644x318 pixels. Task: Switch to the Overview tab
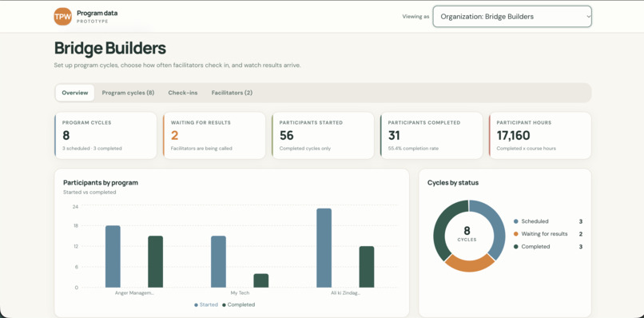click(75, 93)
